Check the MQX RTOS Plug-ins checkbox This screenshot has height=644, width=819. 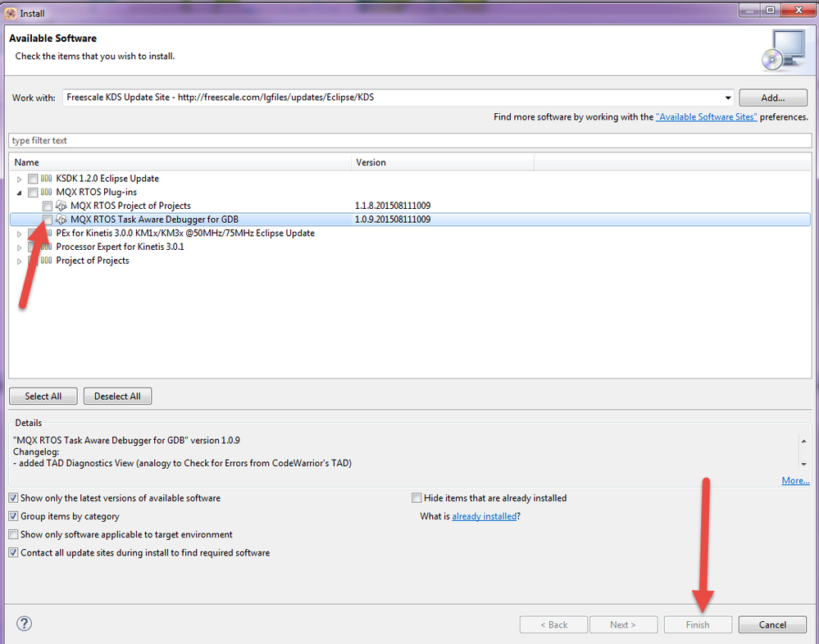click(x=33, y=192)
